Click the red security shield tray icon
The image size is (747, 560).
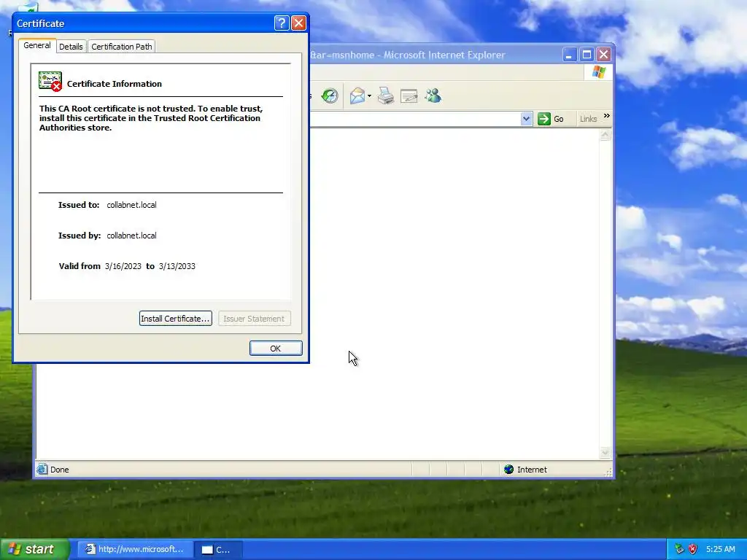click(693, 549)
